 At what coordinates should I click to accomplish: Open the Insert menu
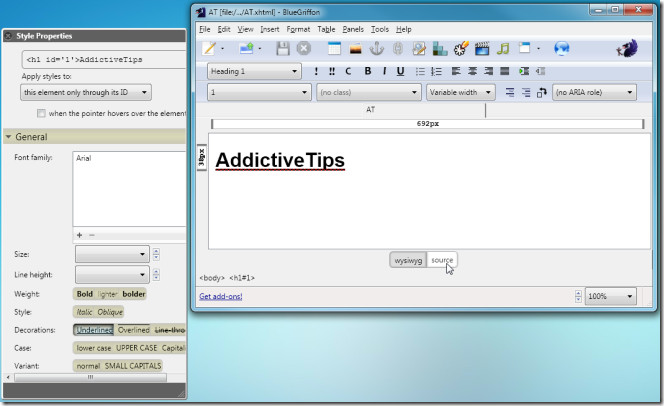pyautogui.click(x=270, y=29)
